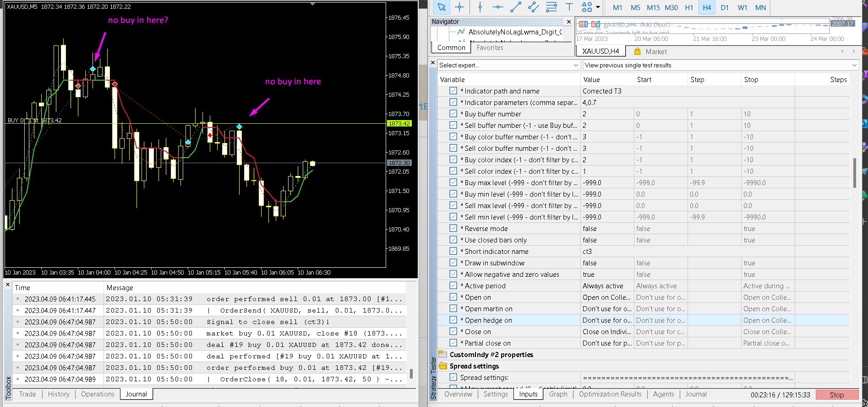Toggle Use closed bars only checkbox
868x407 pixels.
453,240
